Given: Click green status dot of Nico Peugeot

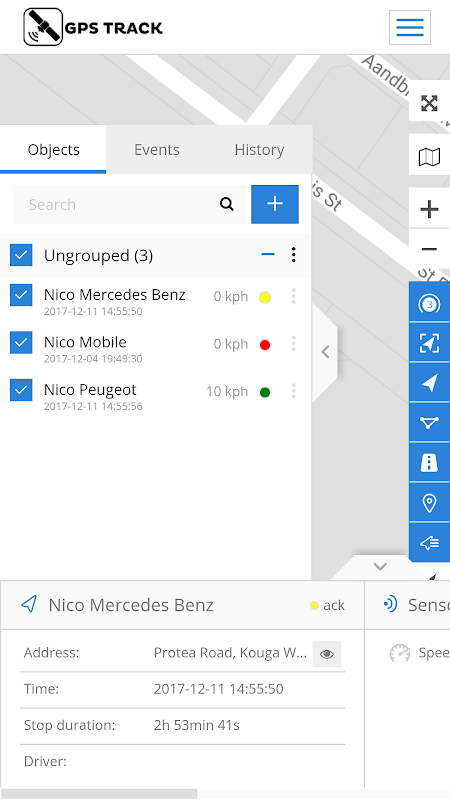Looking at the screenshot, I should [x=265, y=392].
